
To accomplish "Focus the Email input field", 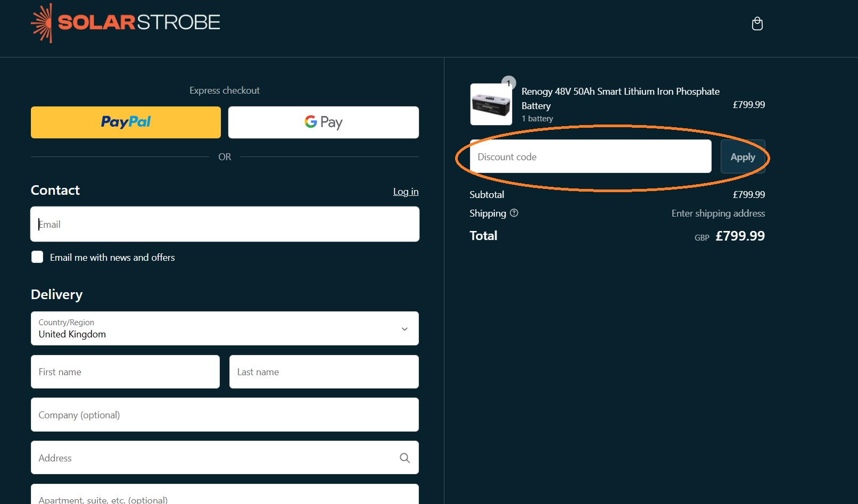I will coord(225,224).
